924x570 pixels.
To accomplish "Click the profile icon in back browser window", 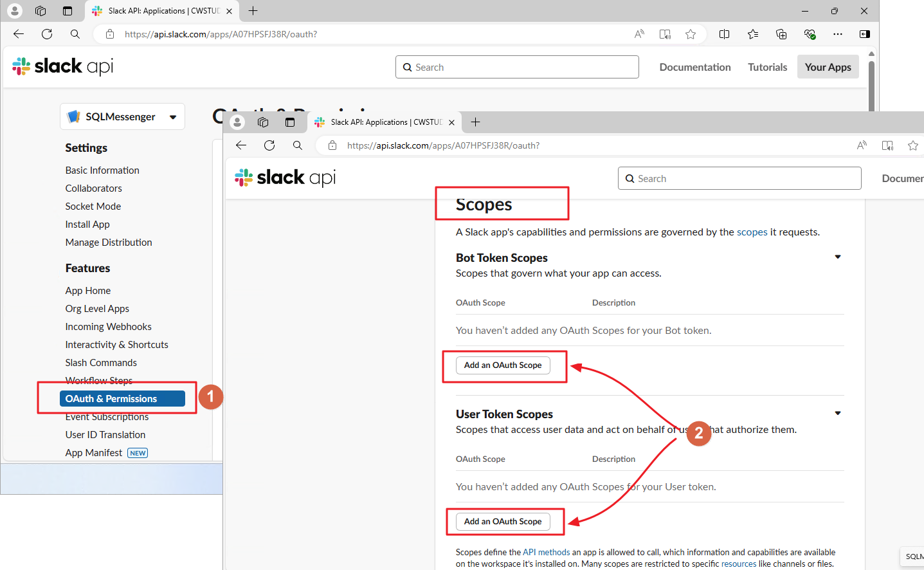I will [x=14, y=11].
